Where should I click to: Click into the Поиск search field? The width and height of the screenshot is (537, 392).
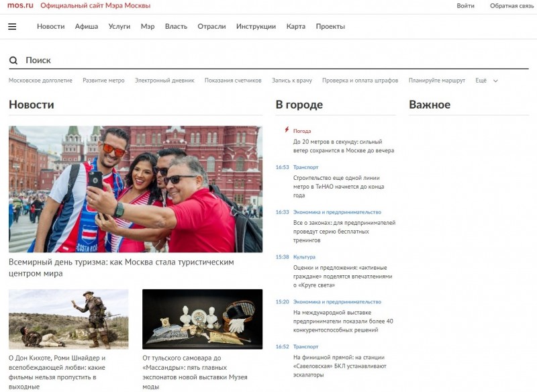click(x=269, y=60)
